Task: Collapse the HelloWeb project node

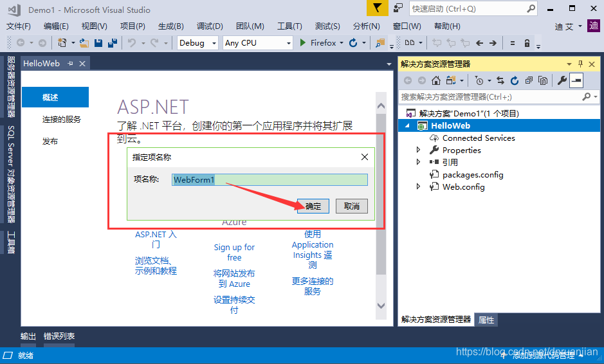Action: (x=408, y=125)
